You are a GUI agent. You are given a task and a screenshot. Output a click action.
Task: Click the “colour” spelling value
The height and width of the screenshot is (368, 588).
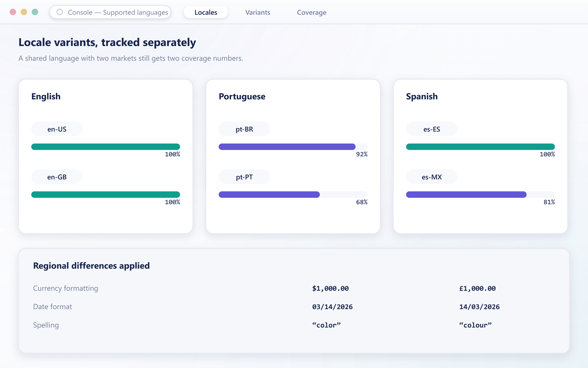click(475, 325)
